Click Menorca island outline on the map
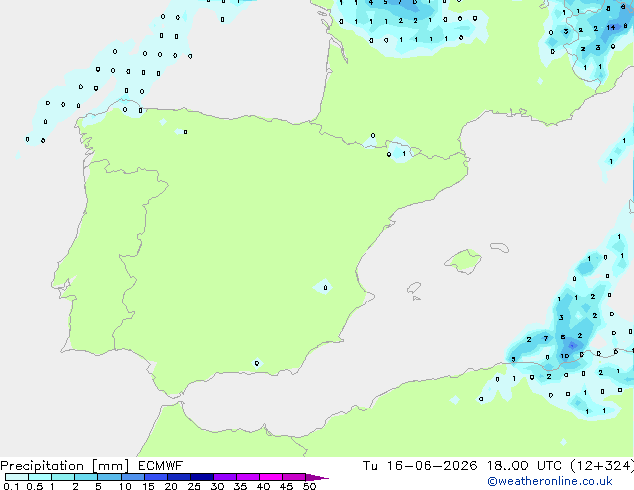The height and width of the screenshot is (490, 634). (500, 247)
